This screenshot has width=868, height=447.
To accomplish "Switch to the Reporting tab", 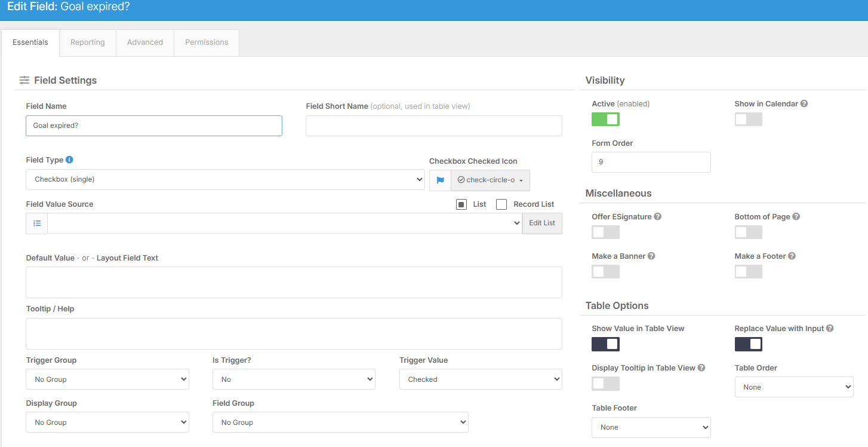I will click(88, 42).
